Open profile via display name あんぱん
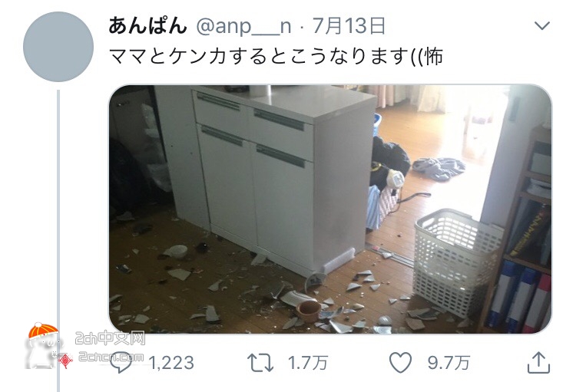Viewport: 576px width, 392px height. click(x=147, y=26)
